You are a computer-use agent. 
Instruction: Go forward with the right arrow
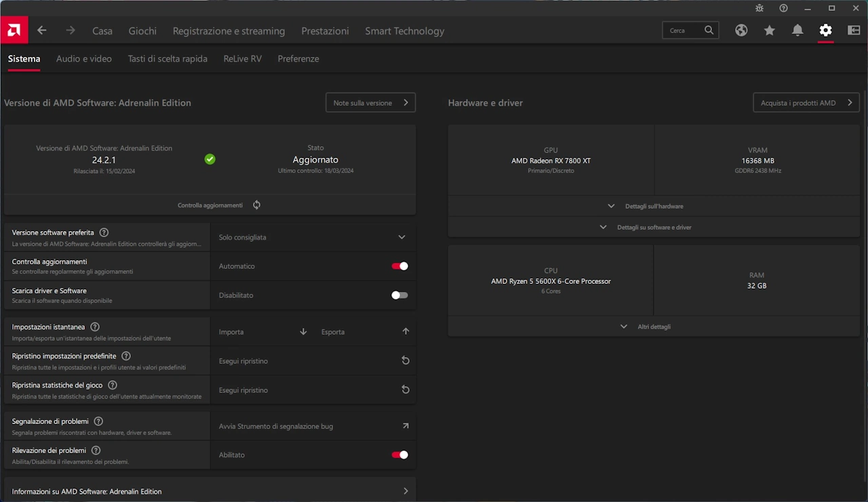pos(71,30)
